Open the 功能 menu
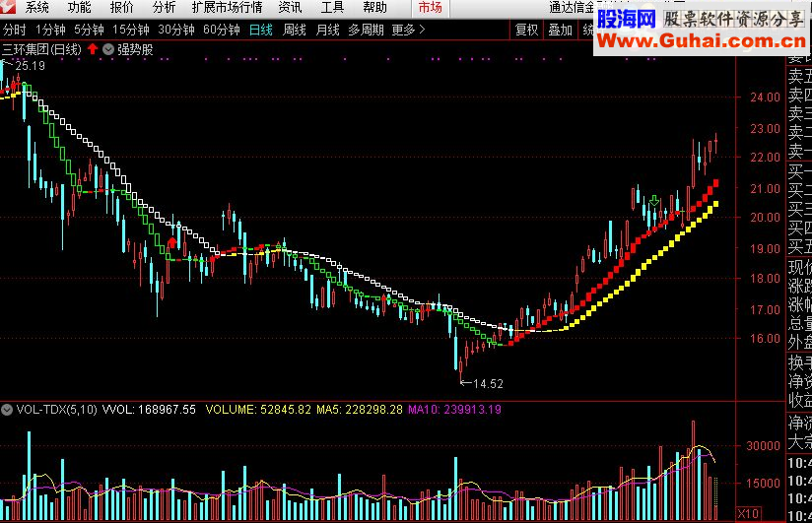 pyautogui.click(x=79, y=7)
